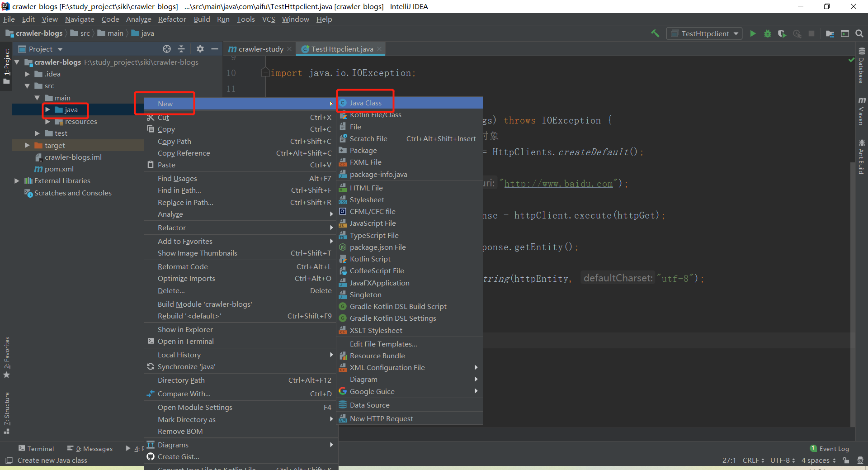Image resolution: width=868 pixels, height=470 pixels.
Task: Run TestHttpclient with the green play icon
Action: (x=753, y=33)
